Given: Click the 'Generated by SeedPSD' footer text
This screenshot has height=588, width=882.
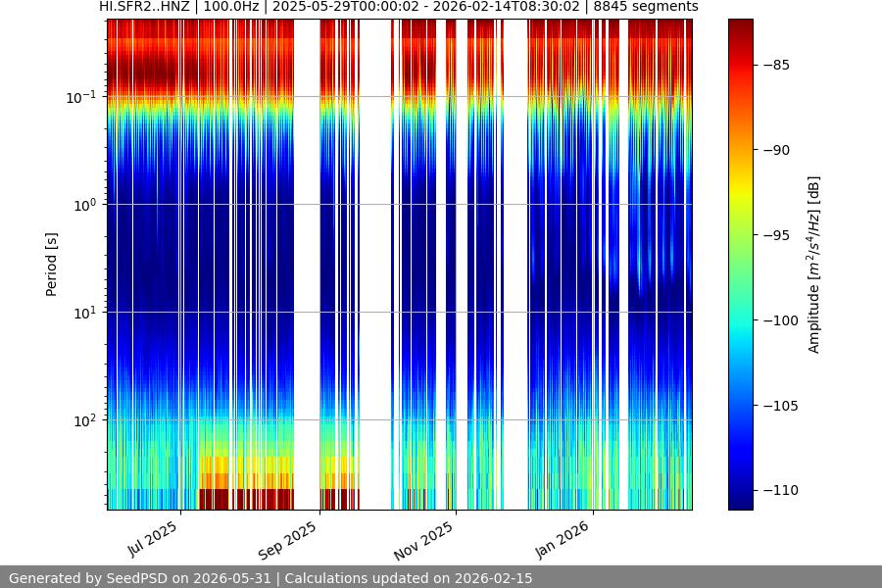Looking at the screenshot, I should pos(270,578).
